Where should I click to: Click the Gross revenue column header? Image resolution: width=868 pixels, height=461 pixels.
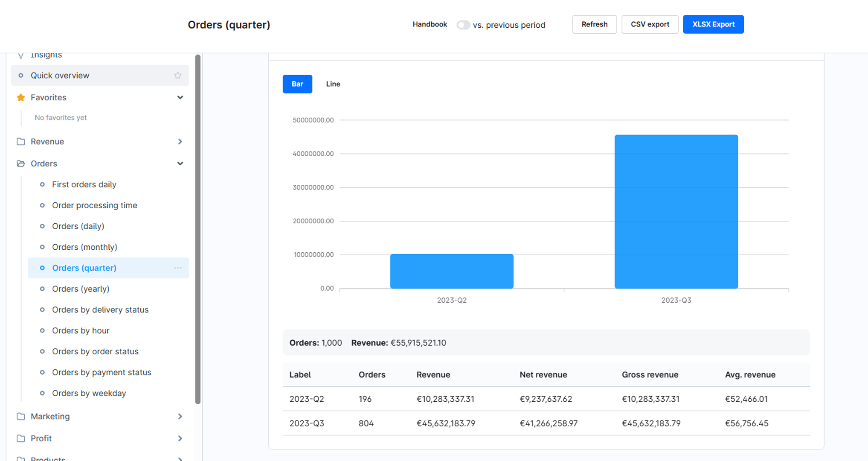coord(650,375)
